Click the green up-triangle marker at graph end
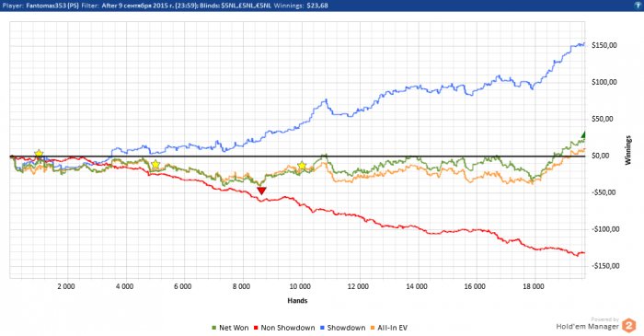This screenshot has height=336, width=644. [x=583, y=134]
